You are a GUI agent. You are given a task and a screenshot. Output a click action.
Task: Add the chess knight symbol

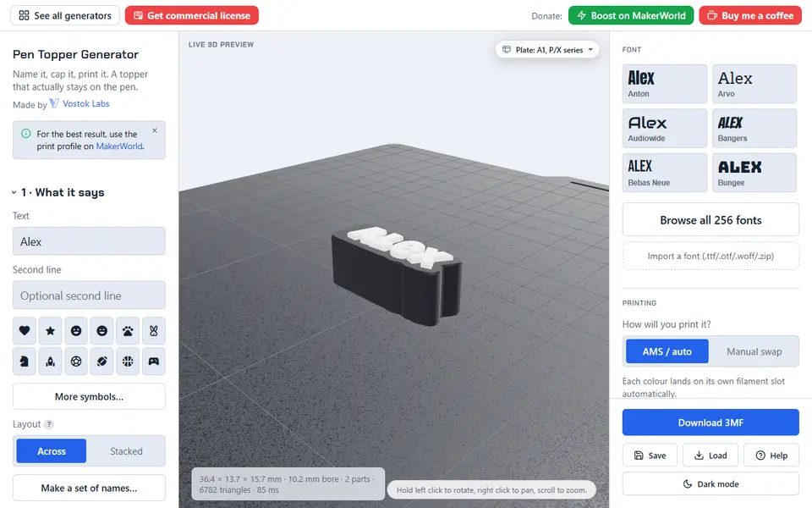(x=25, y=362)
